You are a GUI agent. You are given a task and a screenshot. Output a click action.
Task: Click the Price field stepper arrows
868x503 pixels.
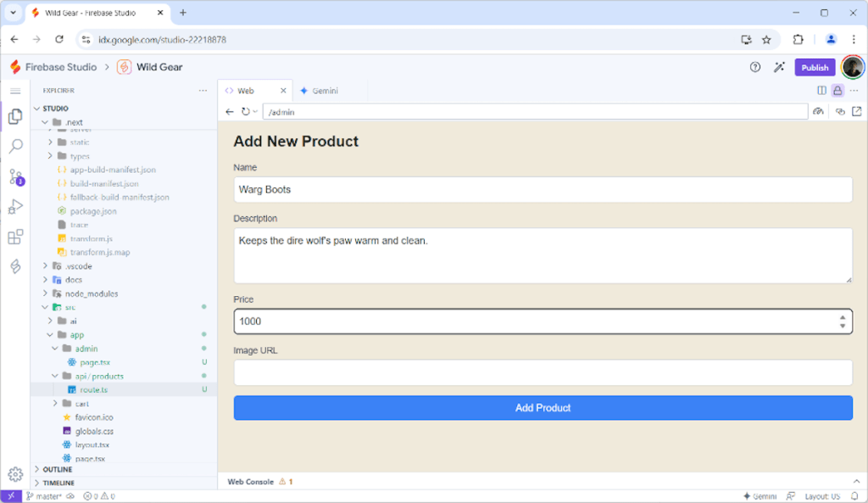843,321
